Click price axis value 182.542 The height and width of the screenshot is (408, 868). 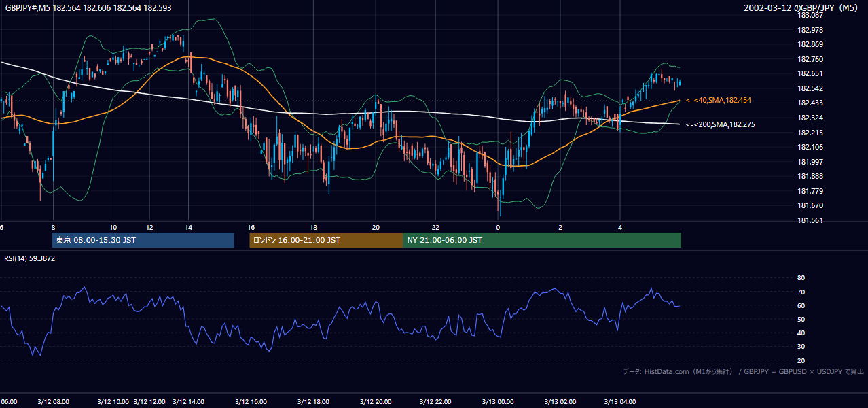pyautogui.click(x=810, y=88)
